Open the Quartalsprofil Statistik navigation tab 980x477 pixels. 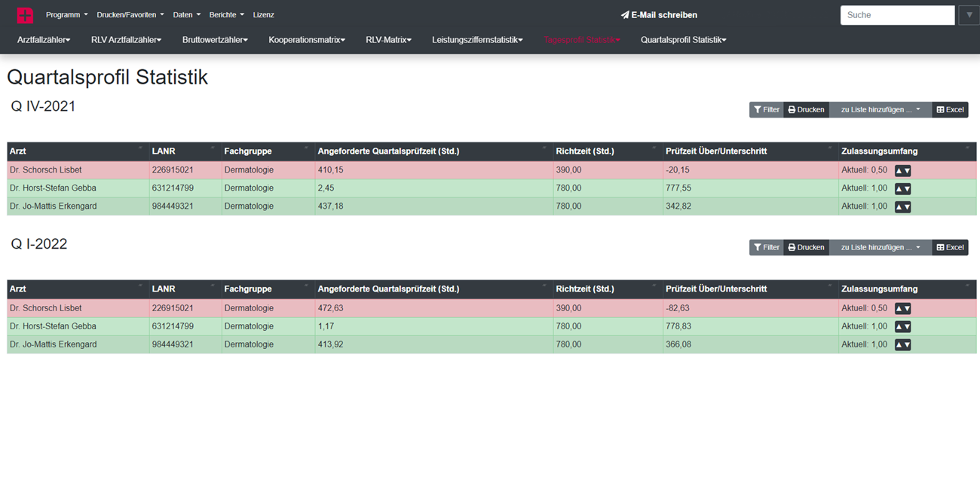pos(683,40)
